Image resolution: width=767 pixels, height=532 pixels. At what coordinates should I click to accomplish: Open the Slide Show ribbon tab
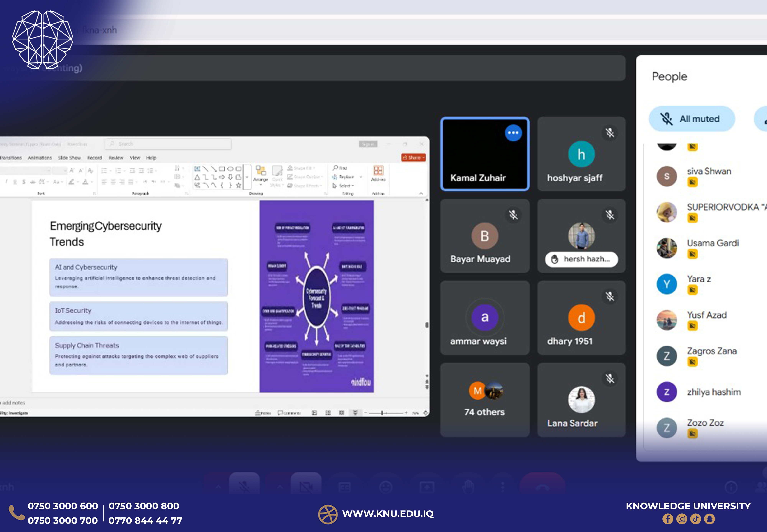(69, 158)
